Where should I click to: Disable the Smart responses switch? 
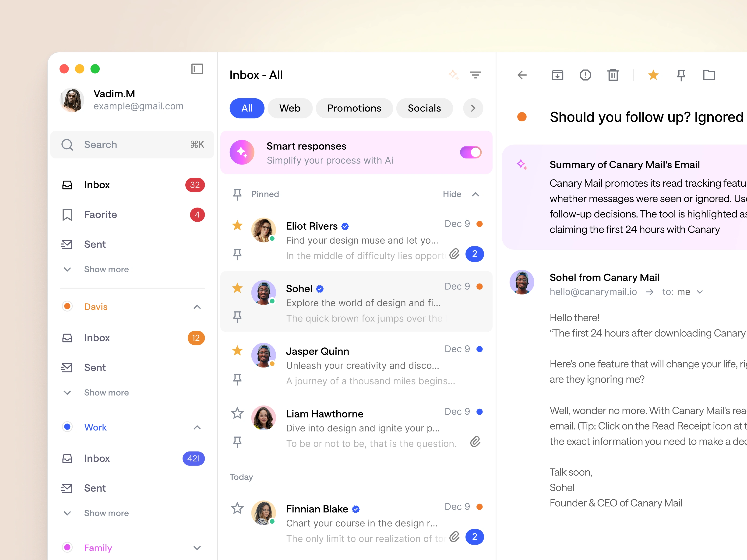tap(470, 152)
